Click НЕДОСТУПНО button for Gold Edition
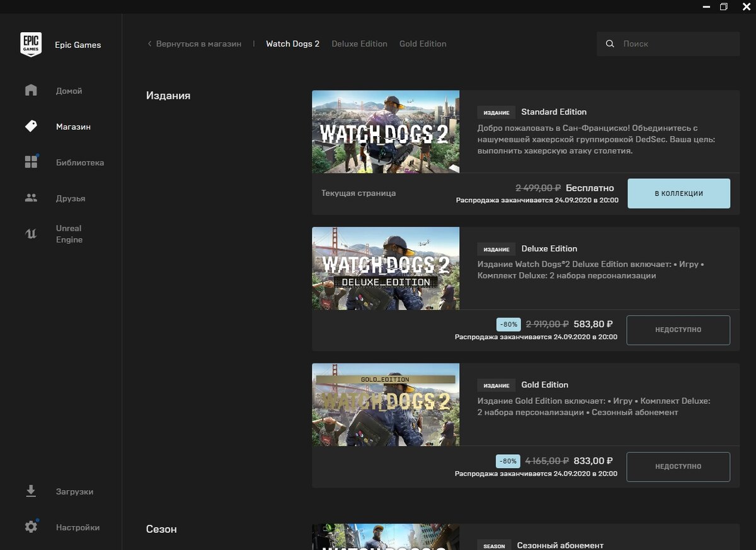The height and width of the screenshot is (550, 756). point(679,467)
